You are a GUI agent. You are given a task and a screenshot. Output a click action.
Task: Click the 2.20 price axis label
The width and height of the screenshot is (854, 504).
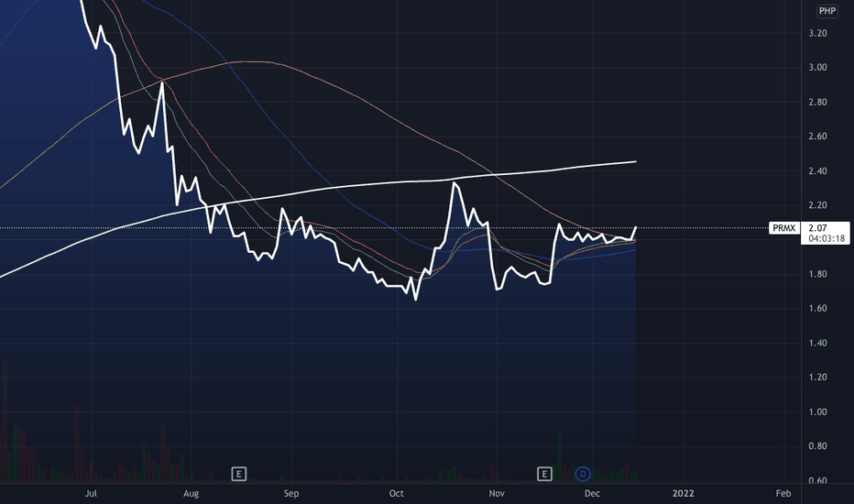pos(817,205)
